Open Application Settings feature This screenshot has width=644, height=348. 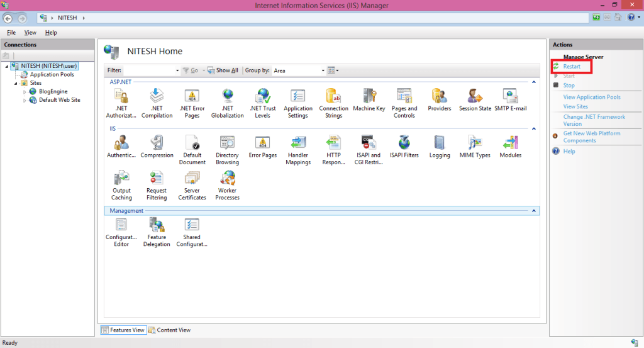(x=298, y=104)
